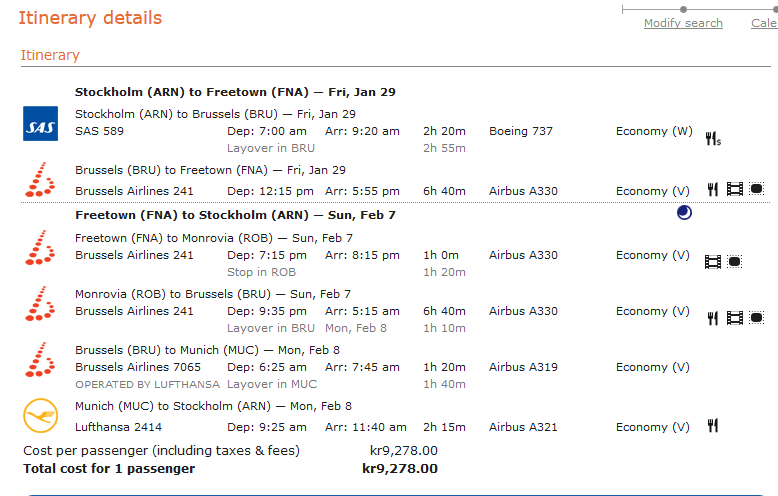Click the snack icon on SAS 589

(x=713, y=139)
